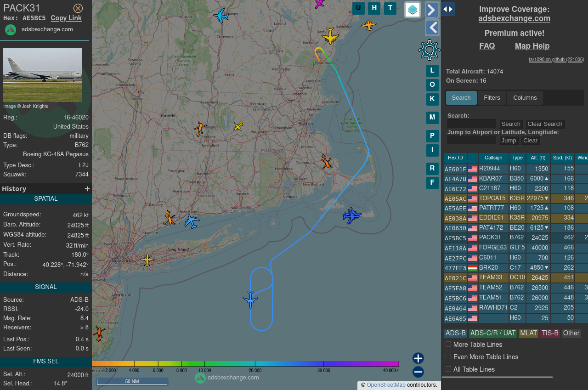The image size is (588, 390).
Task: Click the Search button
Action: tap(511, 124)
